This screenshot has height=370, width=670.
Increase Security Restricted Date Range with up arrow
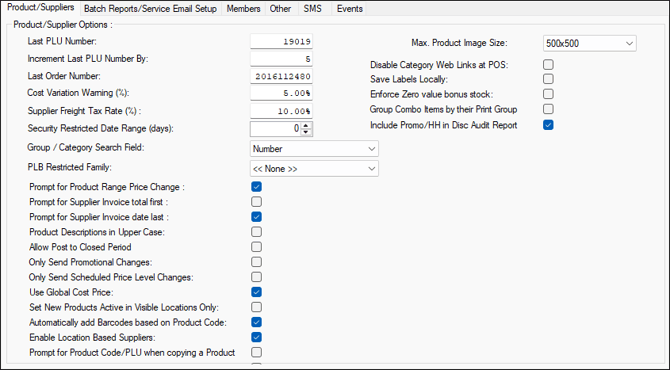[x=306, y=126]
